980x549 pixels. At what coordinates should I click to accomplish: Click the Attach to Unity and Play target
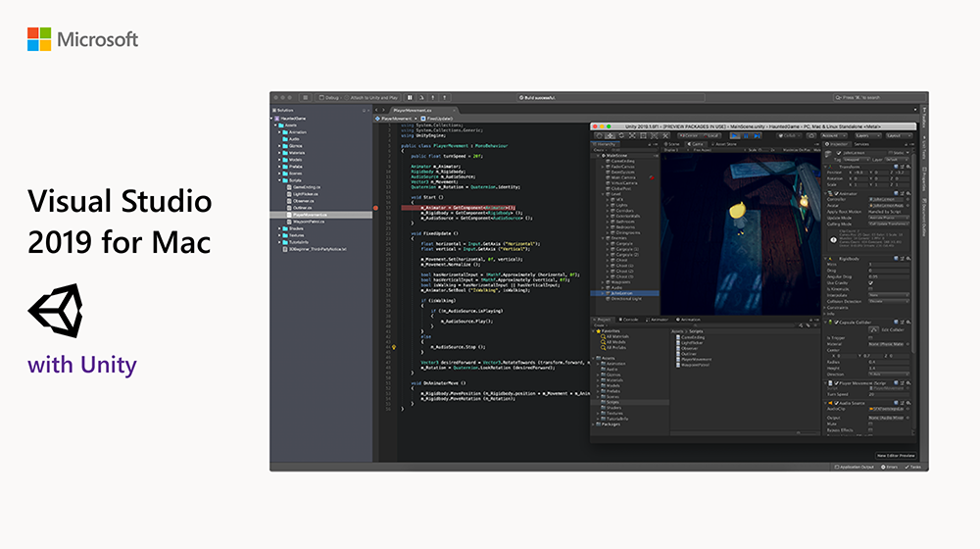tap(372, 97)
